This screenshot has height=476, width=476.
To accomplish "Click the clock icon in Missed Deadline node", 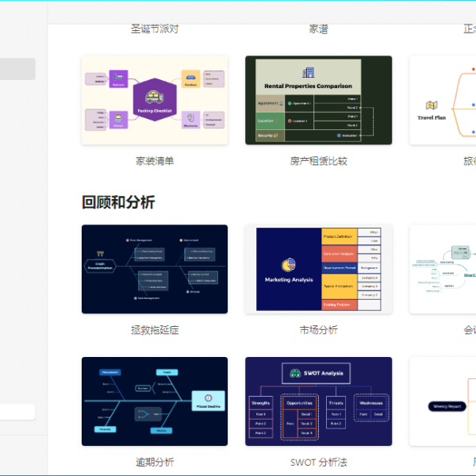I will 208,397.
